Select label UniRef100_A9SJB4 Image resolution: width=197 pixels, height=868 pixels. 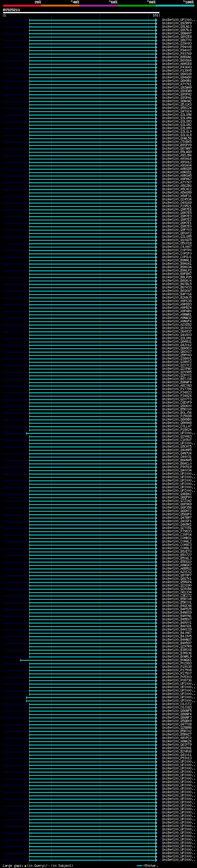pos(177,155)
